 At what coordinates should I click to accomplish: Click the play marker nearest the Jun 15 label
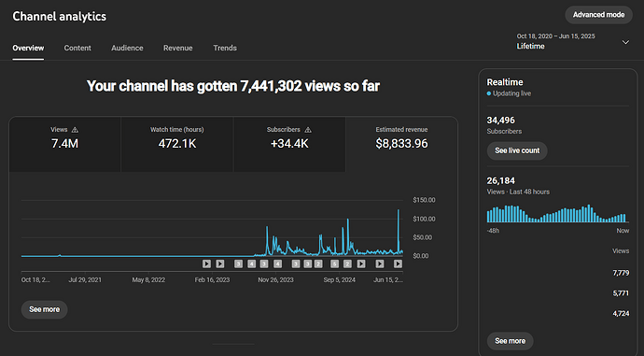398,263
